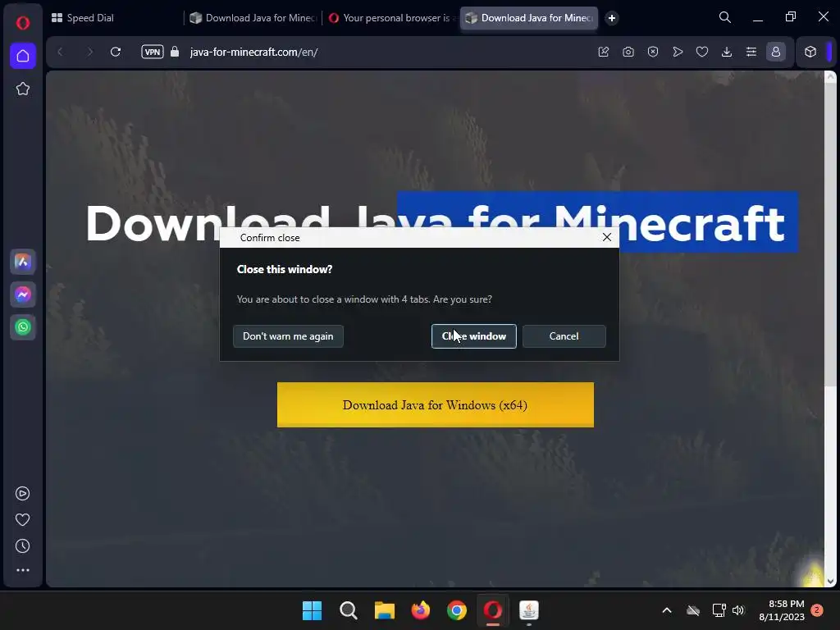Open Aria AI in sidebar
The height and width of the screenshot is (630, 840).
pos(22,262)
